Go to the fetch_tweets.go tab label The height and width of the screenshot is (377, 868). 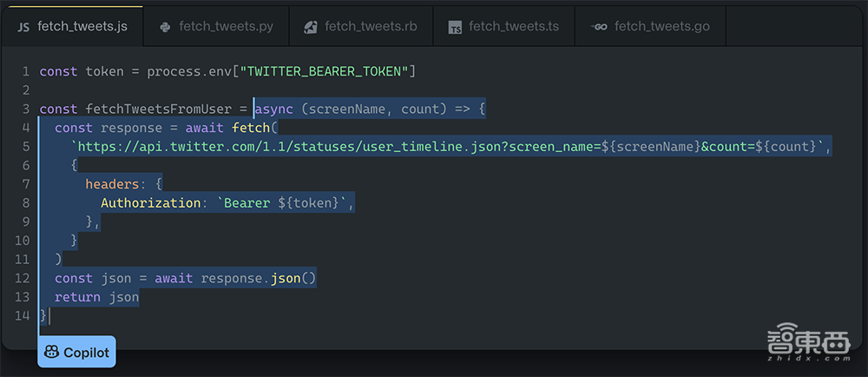coord(661,26)
